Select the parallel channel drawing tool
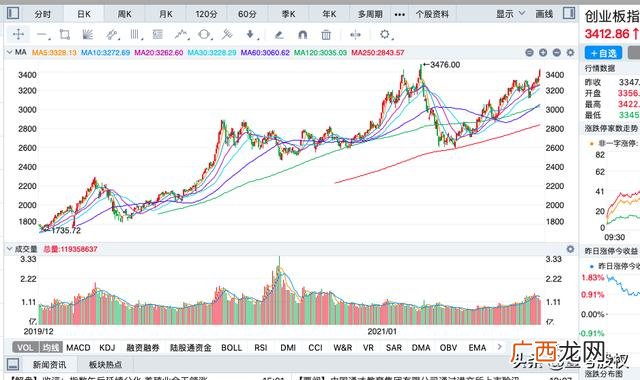Screen dimensions: 640x380 click(111, 35)
